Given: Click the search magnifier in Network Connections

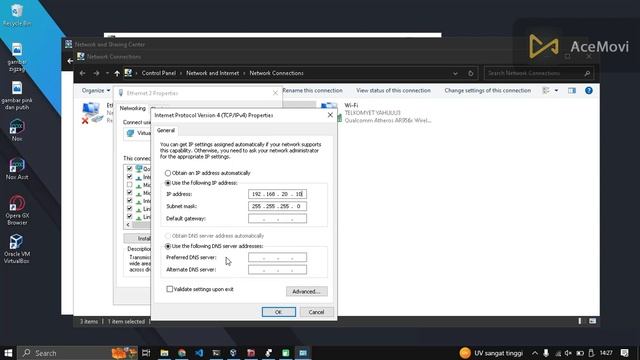Looking at the screenshot, I should pos(587,73).
